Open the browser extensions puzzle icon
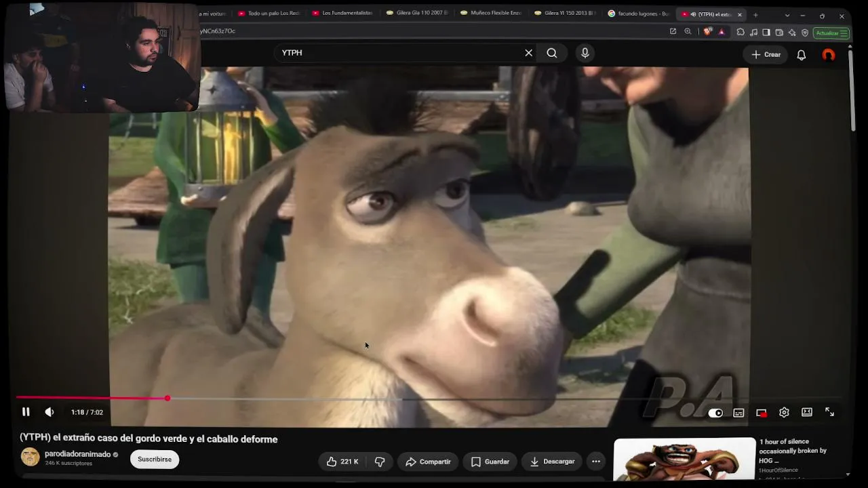This screenshot has width=868, height=488. click(741, 32)
